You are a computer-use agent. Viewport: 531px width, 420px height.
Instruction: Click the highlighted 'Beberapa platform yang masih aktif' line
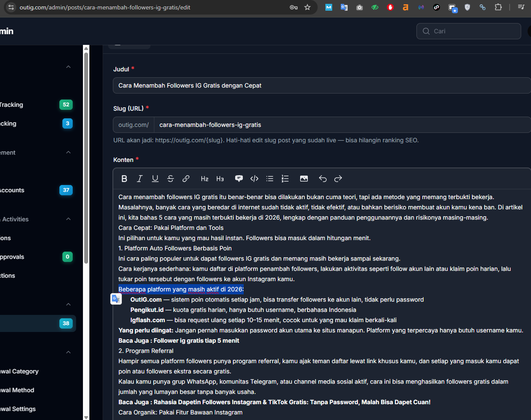pos(181,289)
